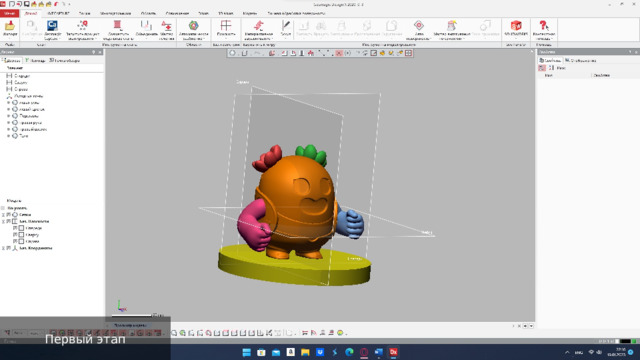Switch to the Эскиз ribbon tab

click(x=203, y=13)
